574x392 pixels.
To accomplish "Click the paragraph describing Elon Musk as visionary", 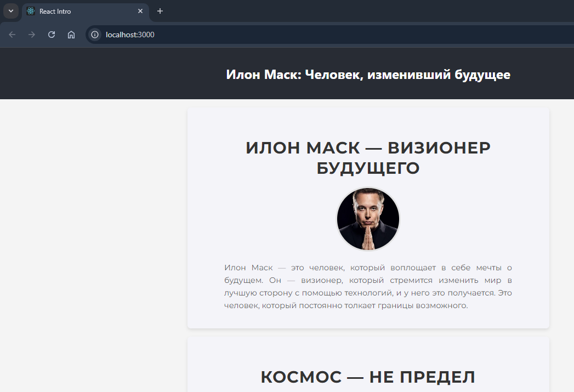I will 368,286.
